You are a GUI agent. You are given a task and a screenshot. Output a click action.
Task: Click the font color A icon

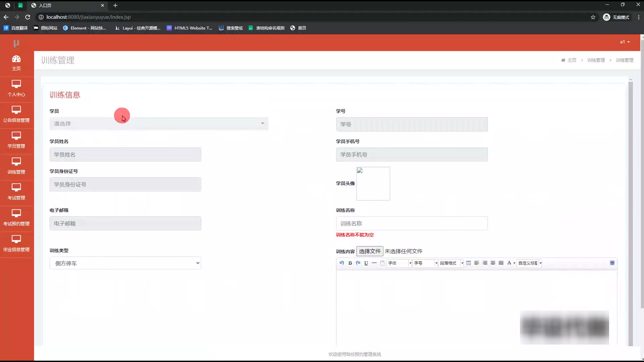(509, 263)
